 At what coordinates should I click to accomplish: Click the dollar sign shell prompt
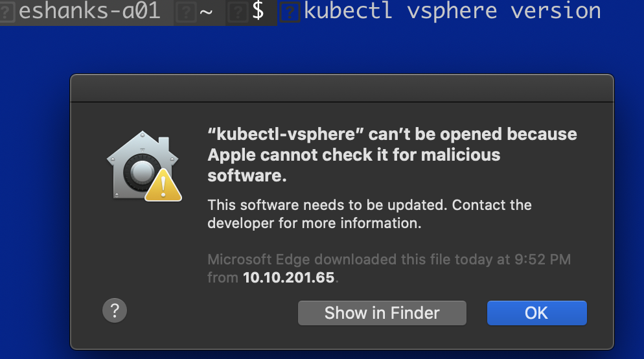coord(258,11)
